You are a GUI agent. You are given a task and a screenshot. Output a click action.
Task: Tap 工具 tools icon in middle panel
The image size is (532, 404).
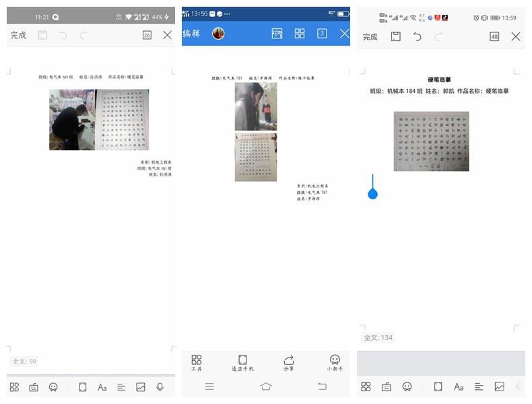197,363
